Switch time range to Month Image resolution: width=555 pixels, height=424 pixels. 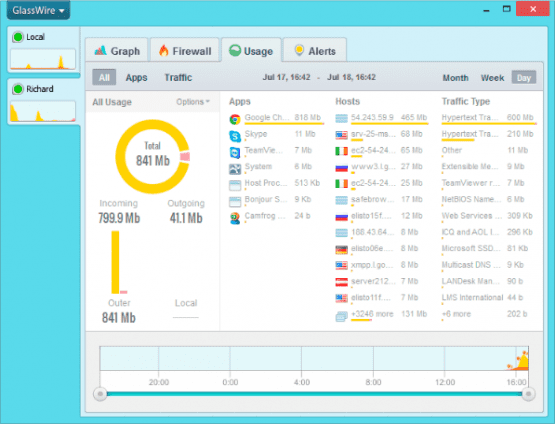455,78
